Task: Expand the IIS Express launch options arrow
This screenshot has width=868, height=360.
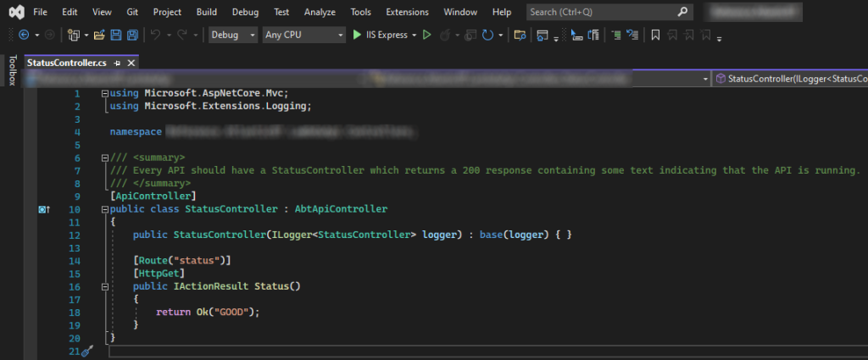Action: 413,36
